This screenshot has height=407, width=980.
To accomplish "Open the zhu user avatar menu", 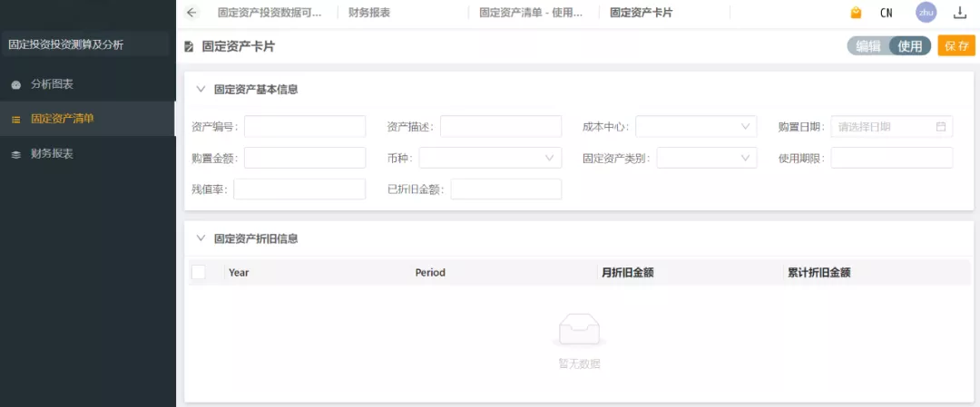I will point(926,12).
